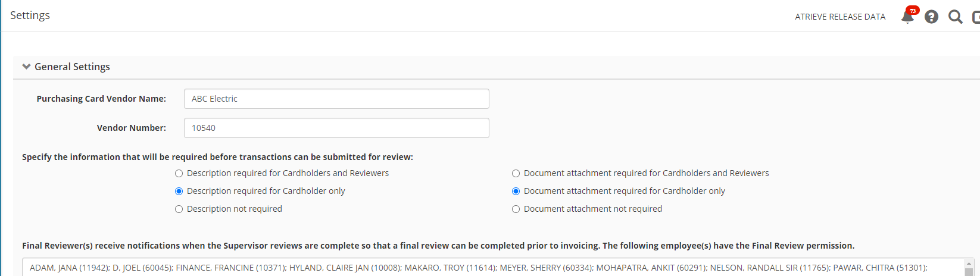980x276 pixels.
Task: Click the ATRIEVE RELEASE DATA label
Action: click(x=839, y=17)
